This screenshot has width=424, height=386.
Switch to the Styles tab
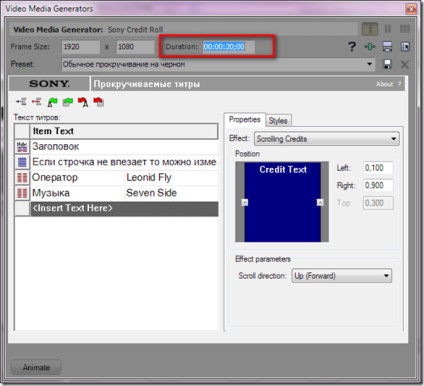pyautogui.click(x=278, y=121)
